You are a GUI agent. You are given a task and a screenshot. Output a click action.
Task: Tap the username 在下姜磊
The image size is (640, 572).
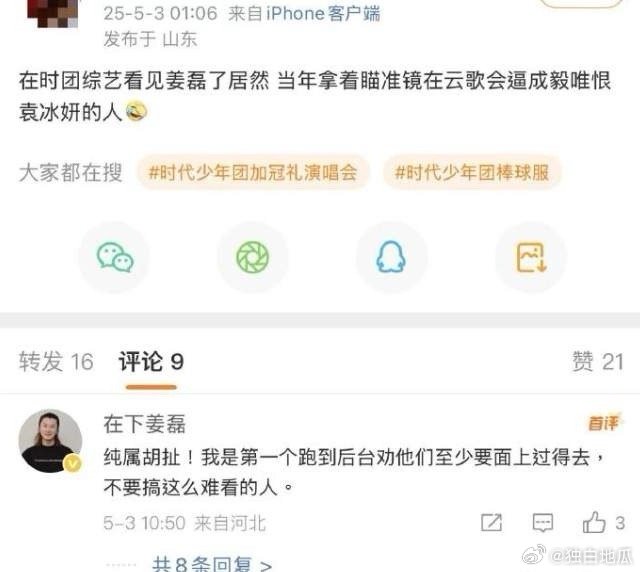coord(145,424)
